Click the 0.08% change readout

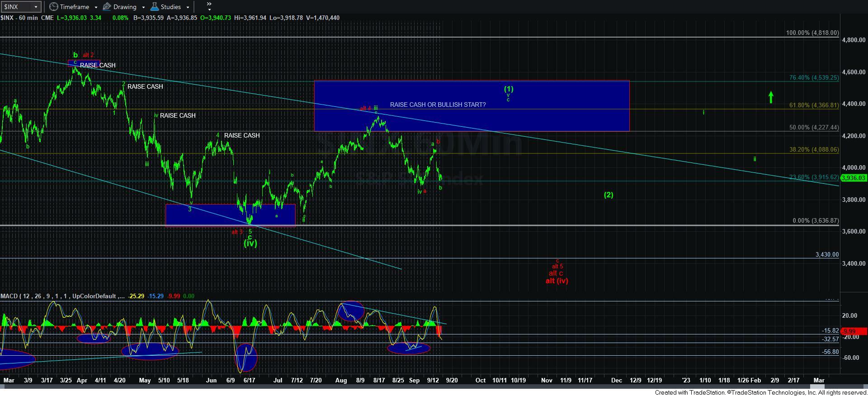(119, 18)
